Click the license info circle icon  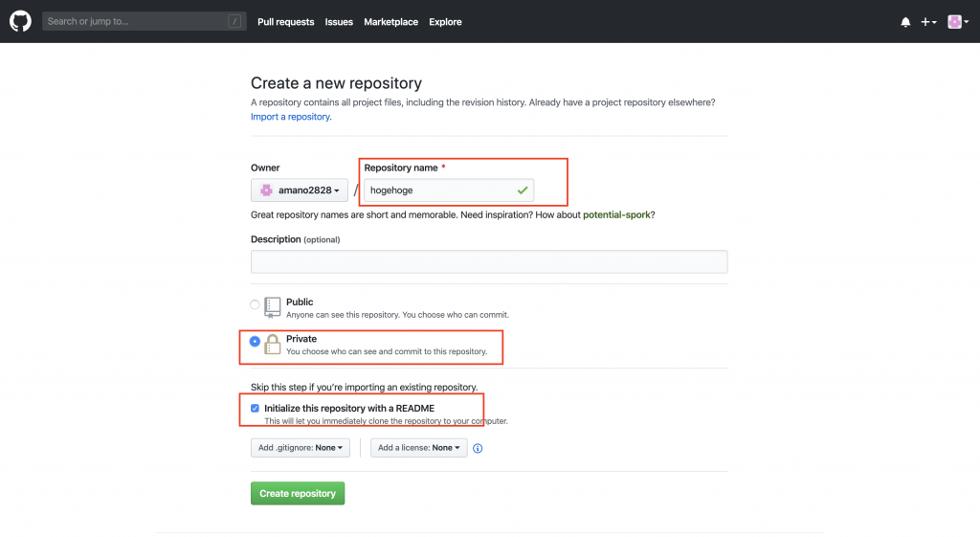point(478,448)
